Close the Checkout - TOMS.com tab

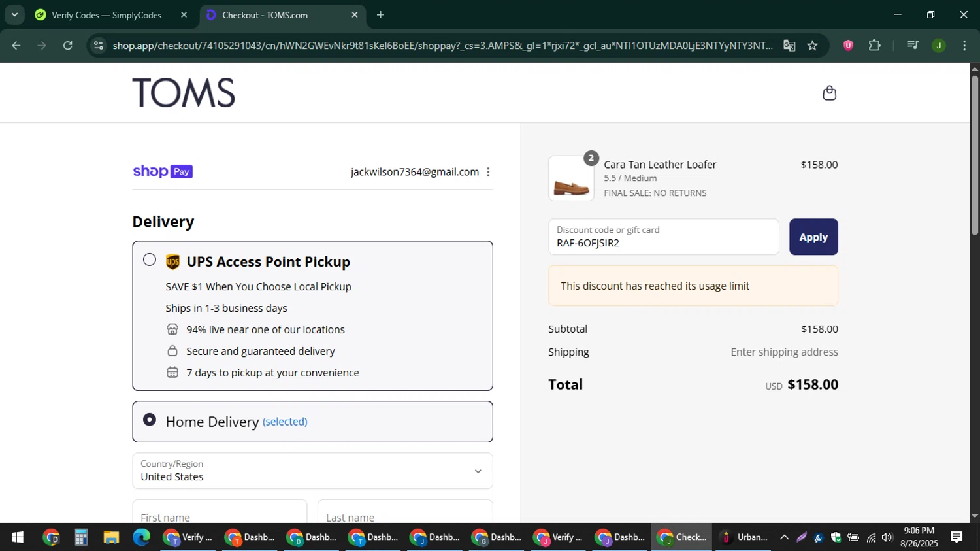point(355,14)
